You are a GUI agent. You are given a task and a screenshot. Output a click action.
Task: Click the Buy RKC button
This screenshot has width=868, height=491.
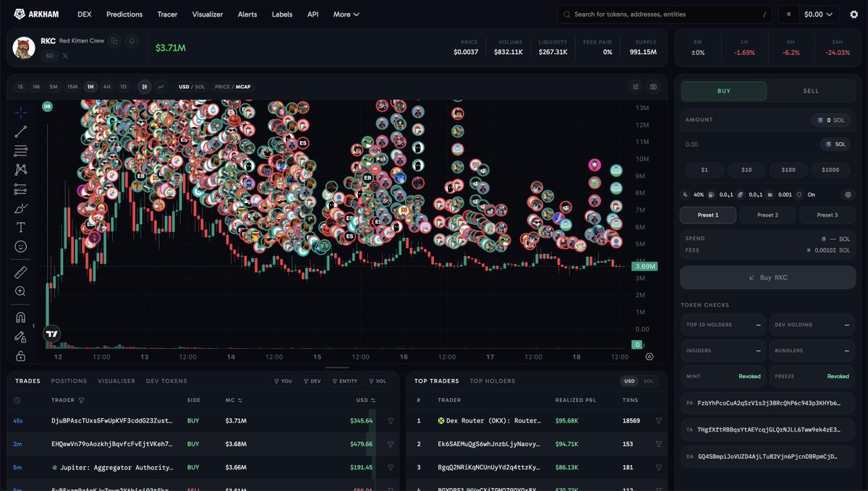click(x=767, y=277)
